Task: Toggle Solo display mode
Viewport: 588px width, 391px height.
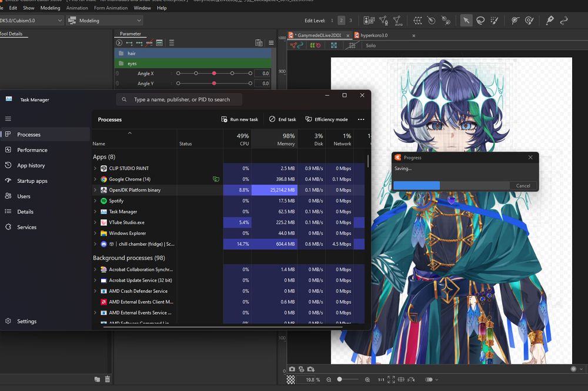Action: (x=371, y=45)
